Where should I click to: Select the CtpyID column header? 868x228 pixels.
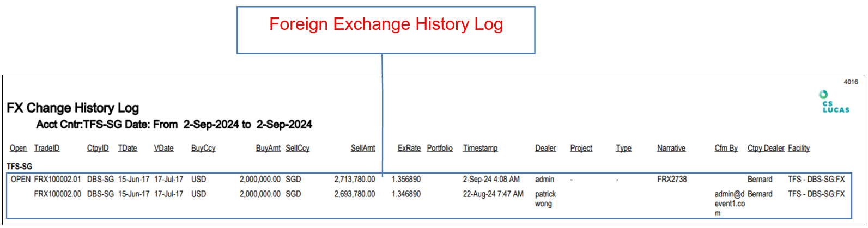(98, 148)
